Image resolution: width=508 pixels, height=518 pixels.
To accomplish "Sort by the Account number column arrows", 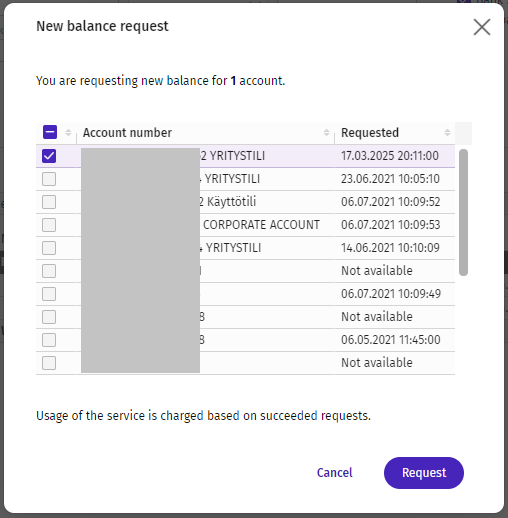I will tap(326, 133).
